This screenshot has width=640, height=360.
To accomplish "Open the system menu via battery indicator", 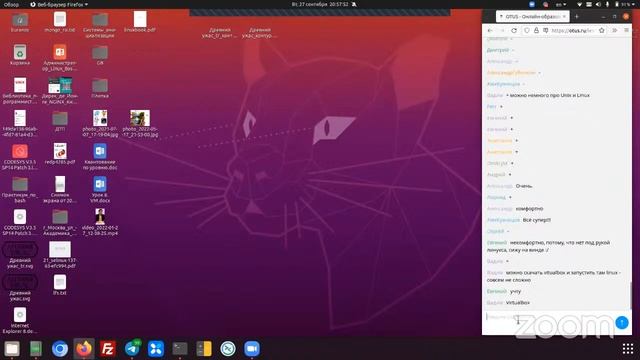I will pos(624,4).
